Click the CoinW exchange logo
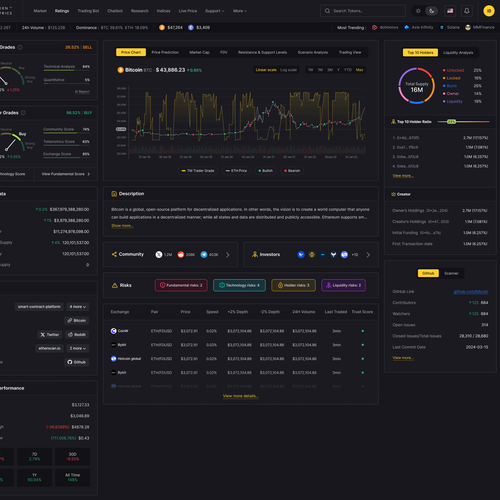This screenshot has height=500, width=500. (113, 331)
